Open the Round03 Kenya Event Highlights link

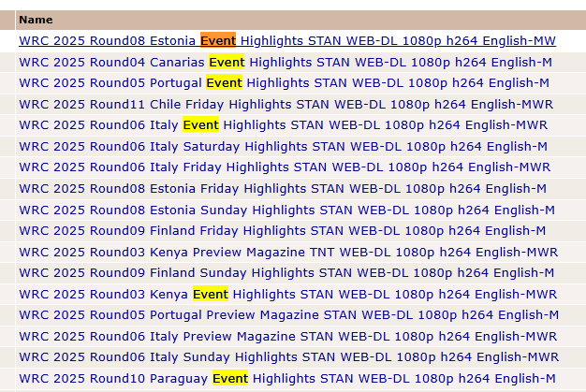(x=288, y=294)
